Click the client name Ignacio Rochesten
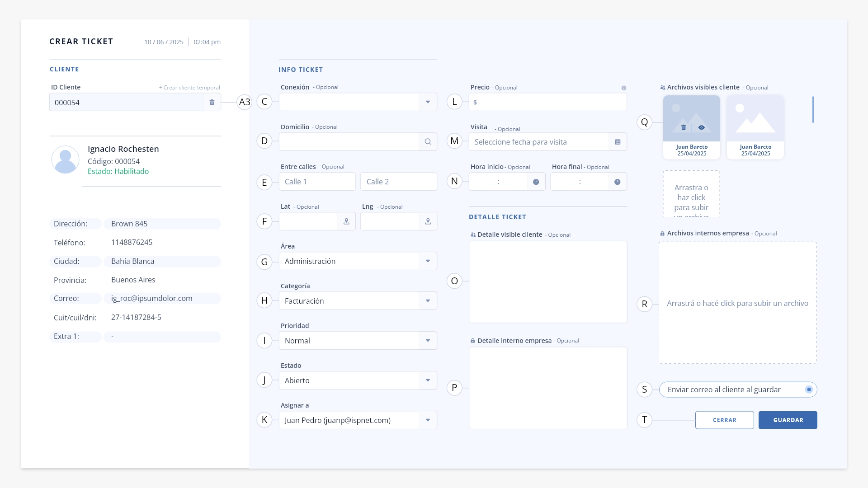The width and height of the screenshot is (868, 488). point(123,149)
